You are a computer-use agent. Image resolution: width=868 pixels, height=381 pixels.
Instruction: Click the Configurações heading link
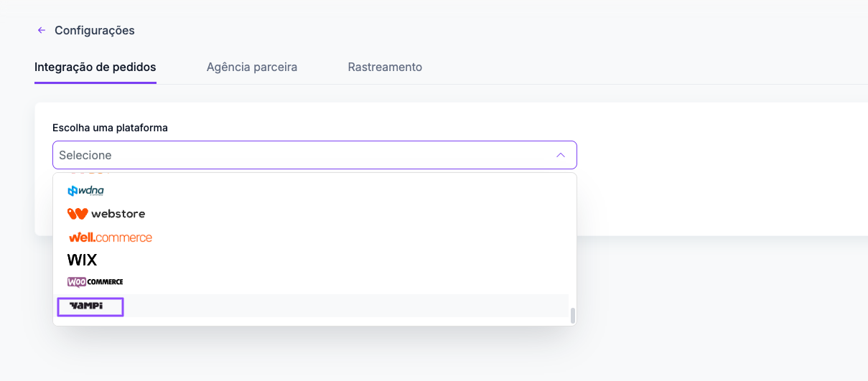95,30
